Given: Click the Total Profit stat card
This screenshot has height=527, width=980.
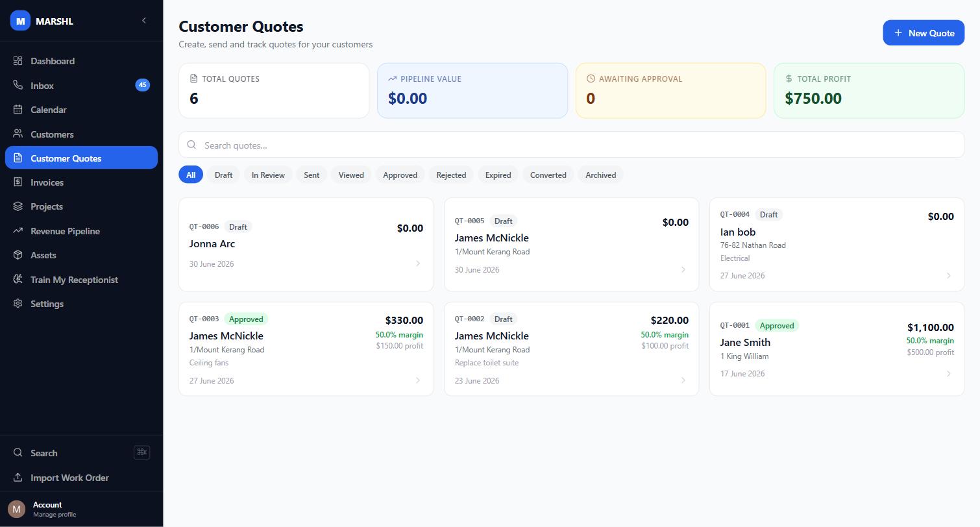Looking at the screenshot, I should coord(869,91).
